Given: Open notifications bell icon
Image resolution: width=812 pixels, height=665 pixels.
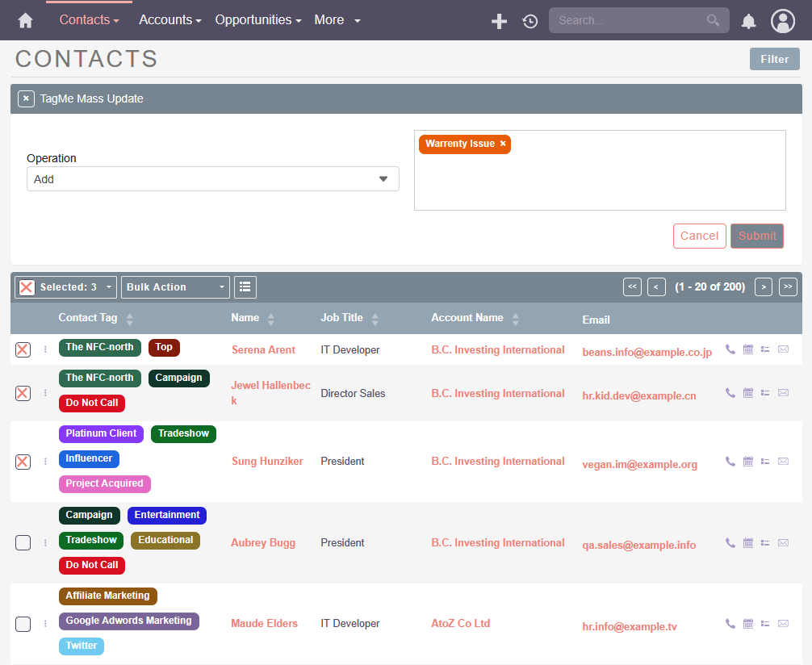Looking at the screenshot, I should 748,21.
